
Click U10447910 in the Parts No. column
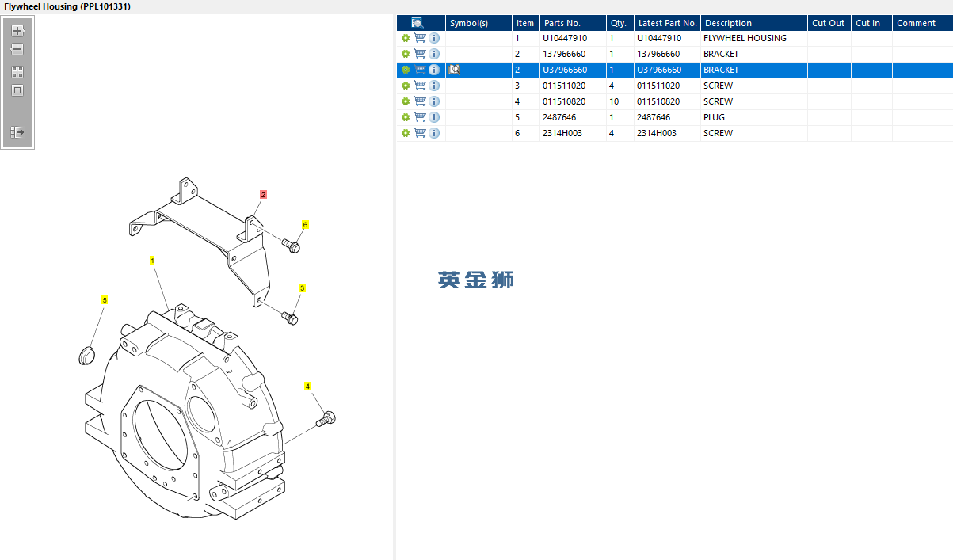point(565,38)
